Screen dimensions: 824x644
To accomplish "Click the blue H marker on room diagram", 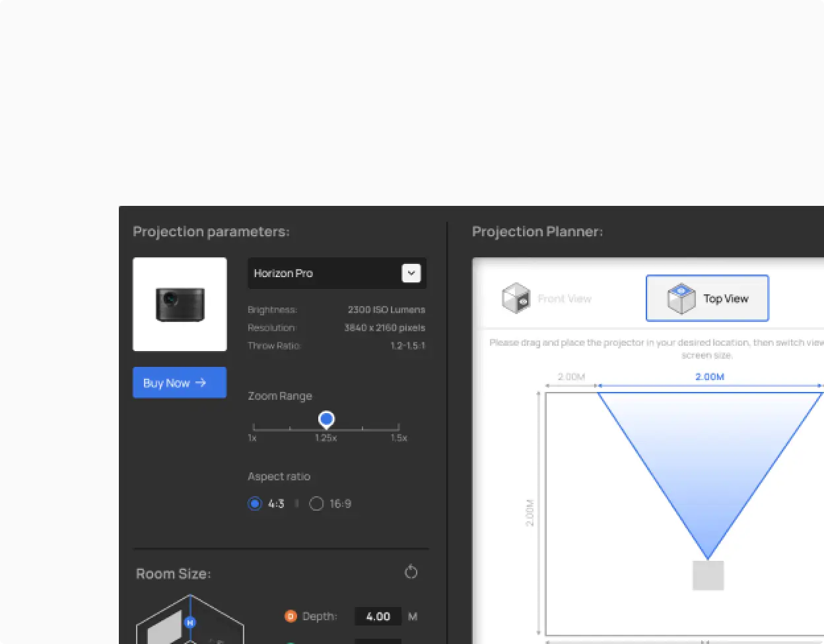I will coord(190,622).
